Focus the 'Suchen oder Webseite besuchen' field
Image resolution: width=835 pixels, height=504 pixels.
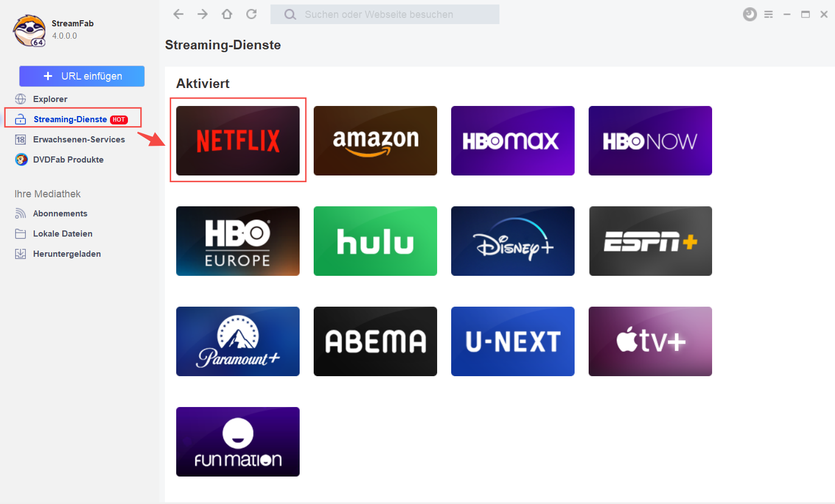[x=385, y=15]
